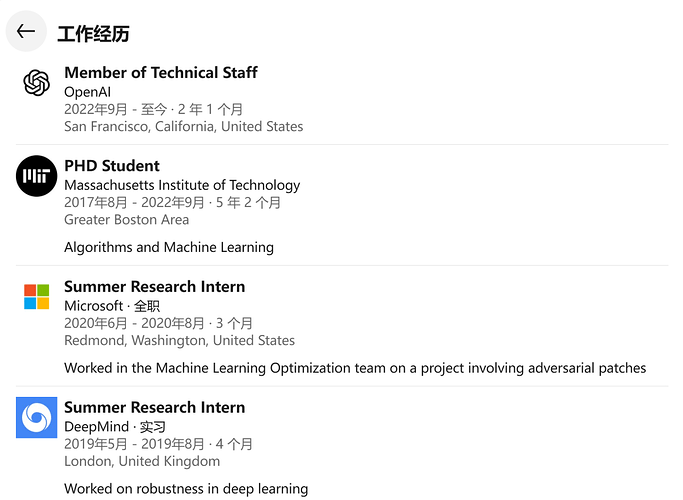
Task: Open Massachusetts Institute of Technology link
Action: point(182,185)
